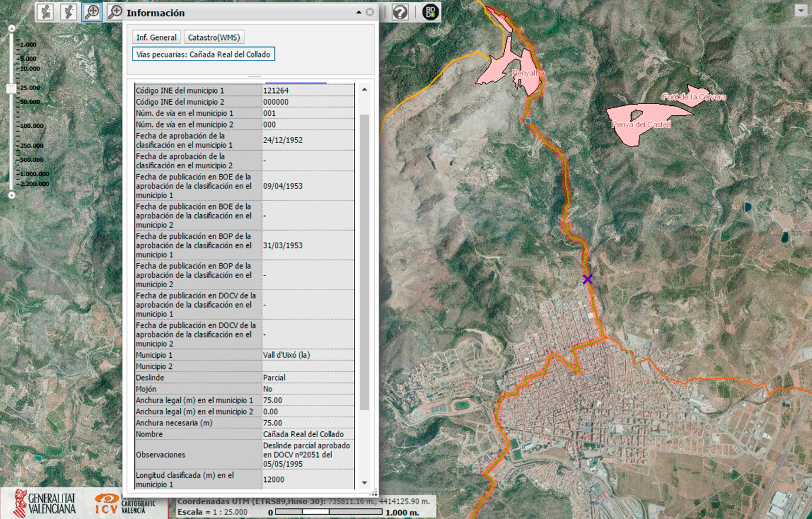Click the round BDD icon
The height and width of the screenshot is (519, 812).
coord(431,12)
